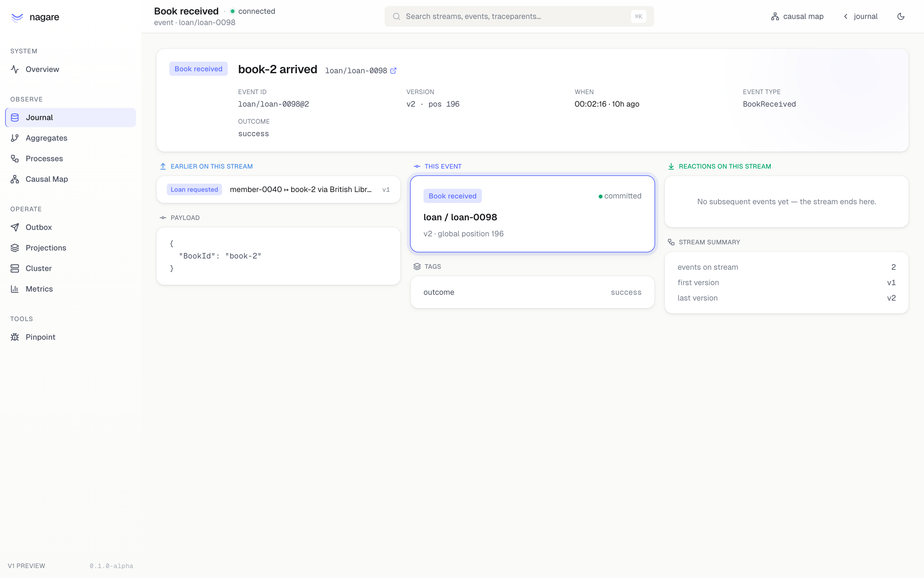
Task: Click event ID value loan/loan-0098@2
Action: pyautogui.click(x=273, y=104)
